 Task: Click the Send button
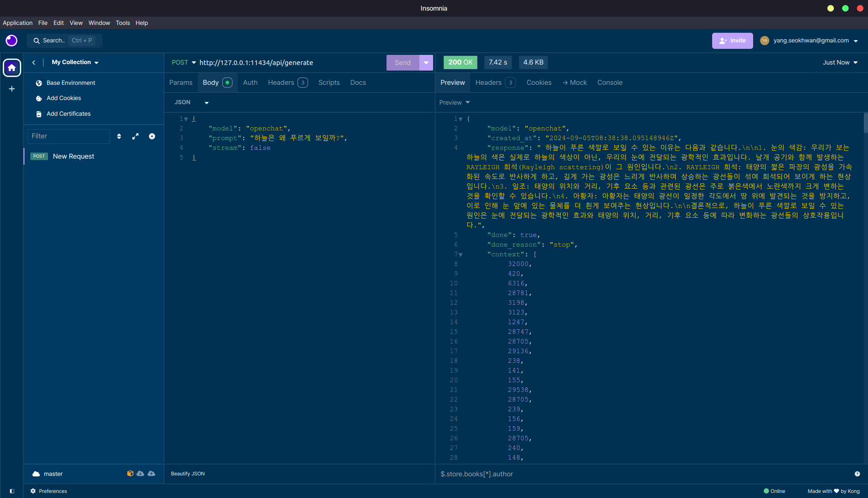403,63
